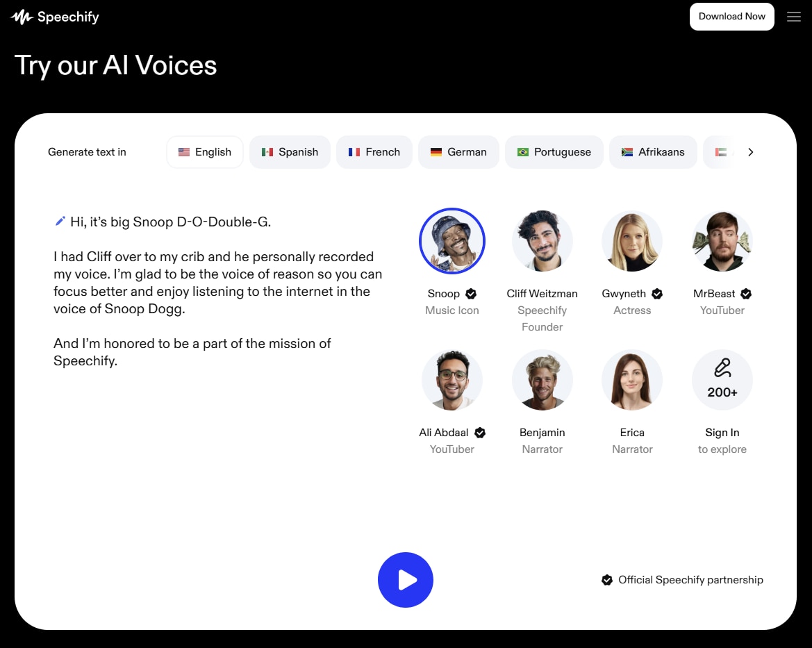This screenshot has width=812, height=648.
Task: Click the MrBeast verified badge
Action: click(746, 294)
